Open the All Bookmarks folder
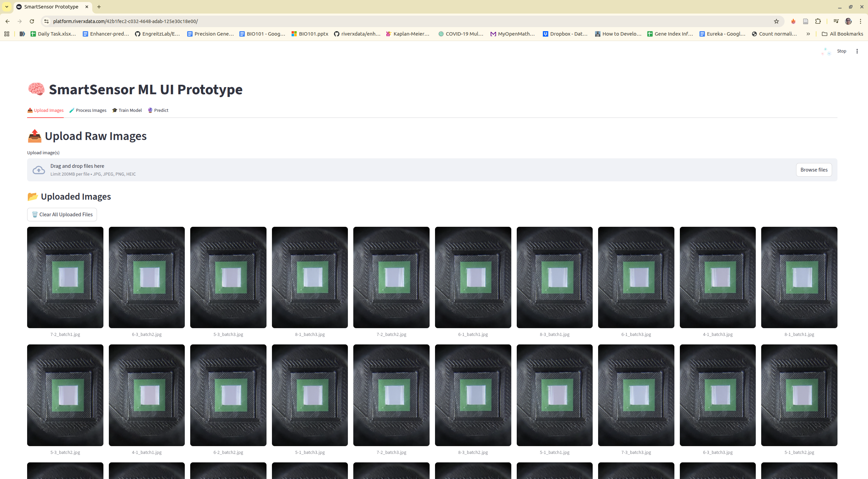 pos(842,34)
